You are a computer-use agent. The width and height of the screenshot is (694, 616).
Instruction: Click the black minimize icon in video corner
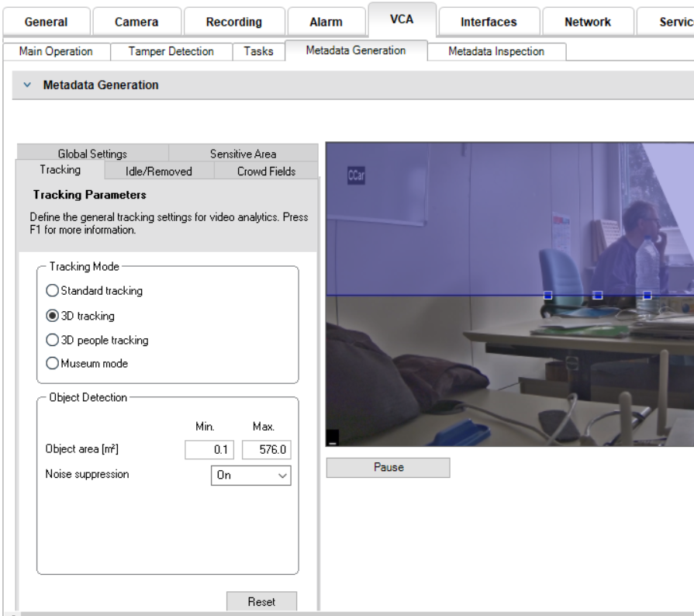[333, 439]
